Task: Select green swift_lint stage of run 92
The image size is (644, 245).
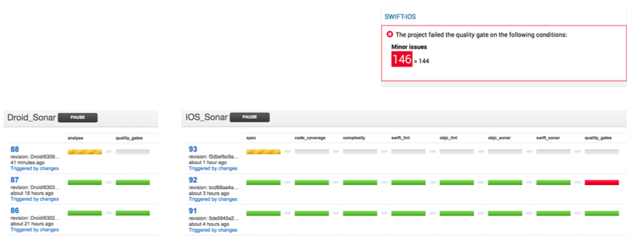Action: pyautogui.click(x=408, y=182)
